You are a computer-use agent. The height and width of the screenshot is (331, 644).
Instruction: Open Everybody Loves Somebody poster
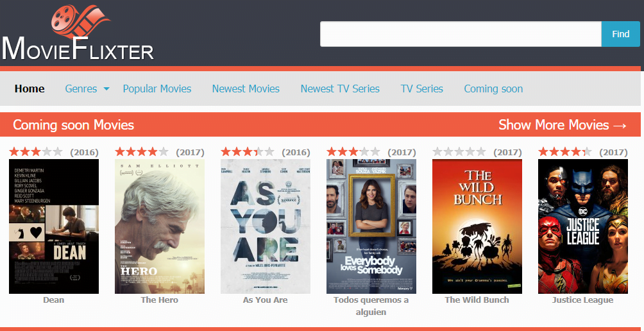pos(371,226)
